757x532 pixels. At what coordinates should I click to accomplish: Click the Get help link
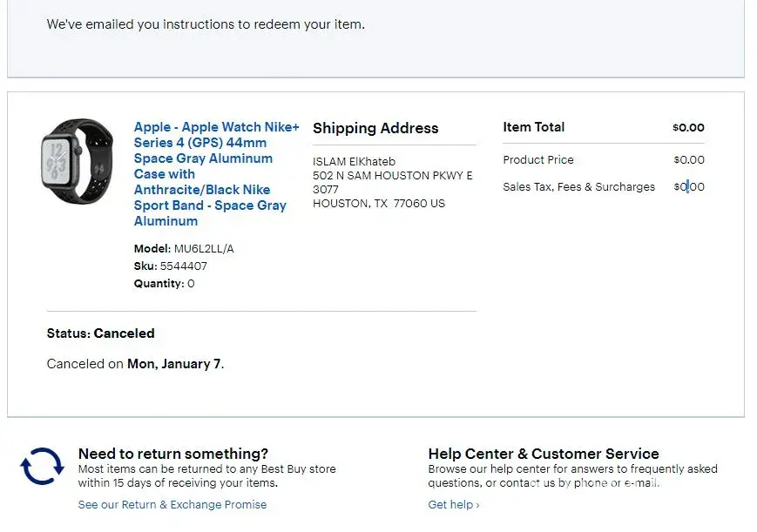pyautogui.click(x=453, y=505)
